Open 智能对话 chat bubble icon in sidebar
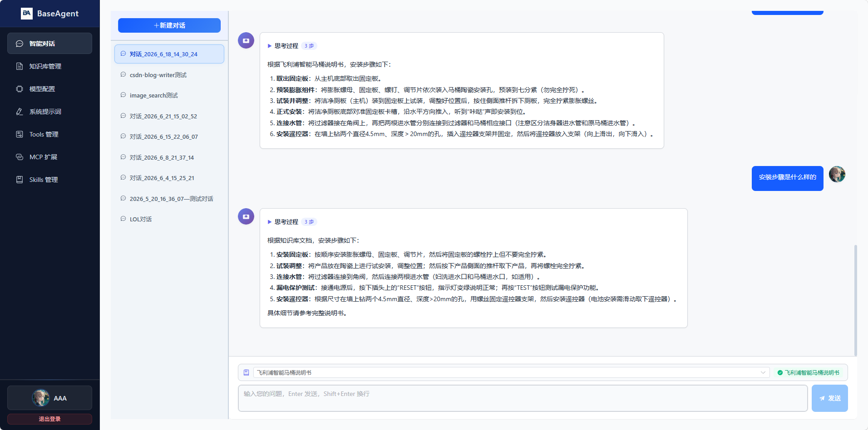The width and height of the screenshot is (868, 430). click(20, 44)
